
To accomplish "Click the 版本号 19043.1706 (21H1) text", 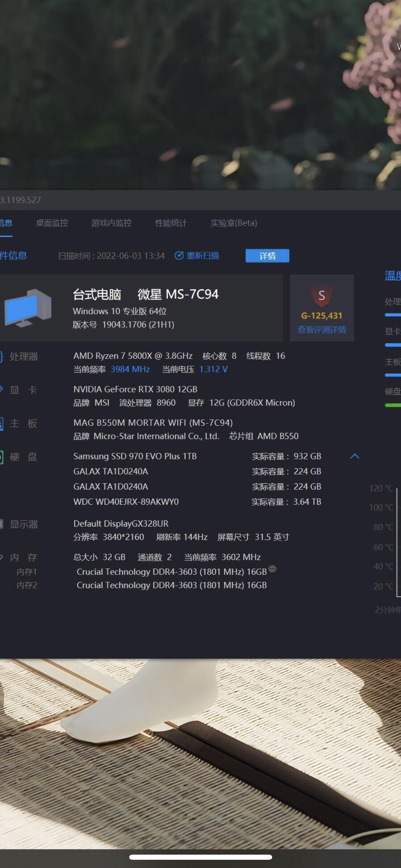I will 123,325.
